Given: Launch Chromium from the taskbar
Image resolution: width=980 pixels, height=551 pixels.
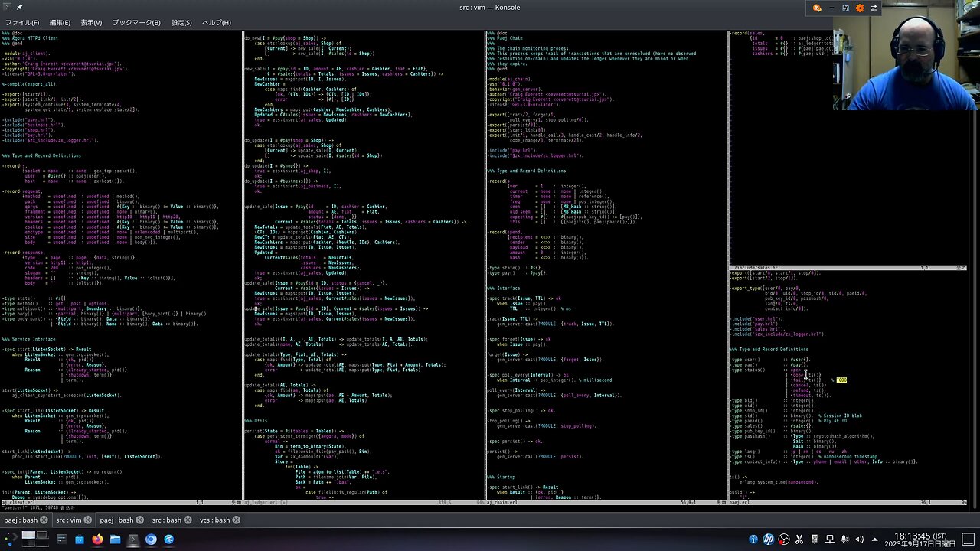Looking at the screenshot, I should [151, 540].
